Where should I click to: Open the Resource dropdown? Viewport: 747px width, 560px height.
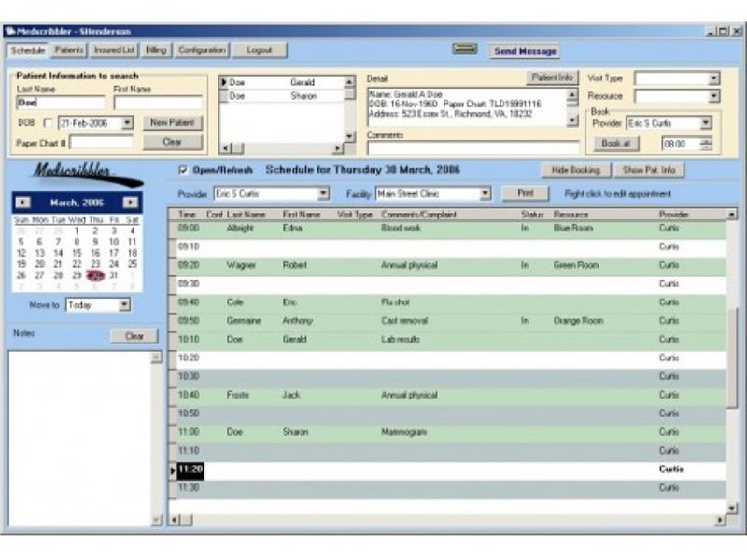coord(713,96)
